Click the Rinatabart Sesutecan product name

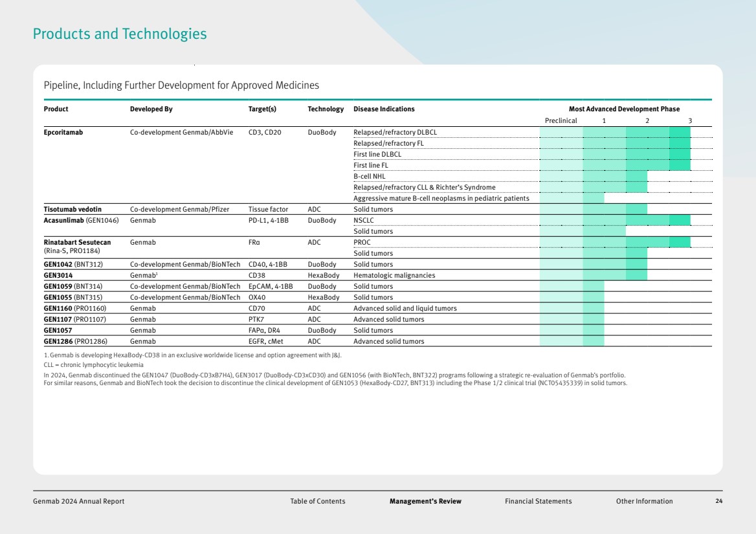77,242
